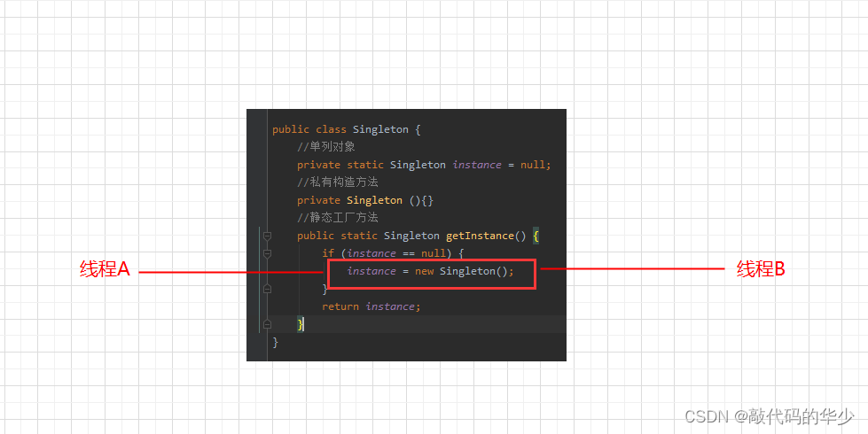Image resolution: width=868 pixels, height=434 pixels.
Task: Click the line "if (instance == null) {"
Action: click(x=393, y=253)
